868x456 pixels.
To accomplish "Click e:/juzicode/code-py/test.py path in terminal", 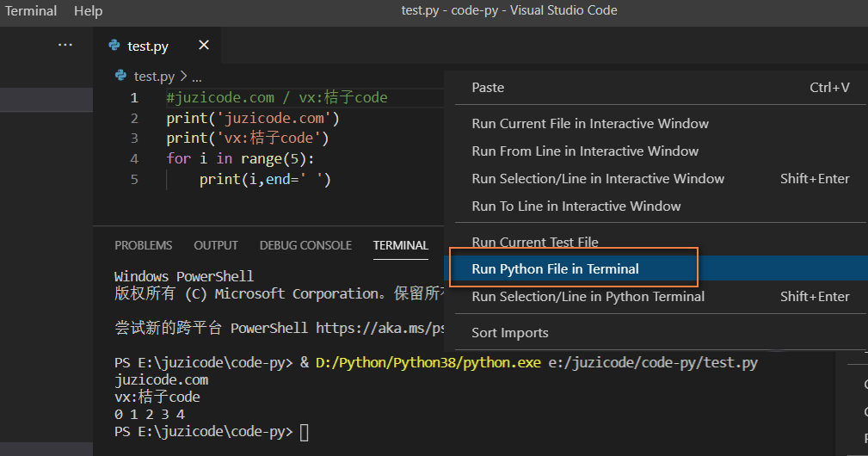I will click(x=653, y=363).
